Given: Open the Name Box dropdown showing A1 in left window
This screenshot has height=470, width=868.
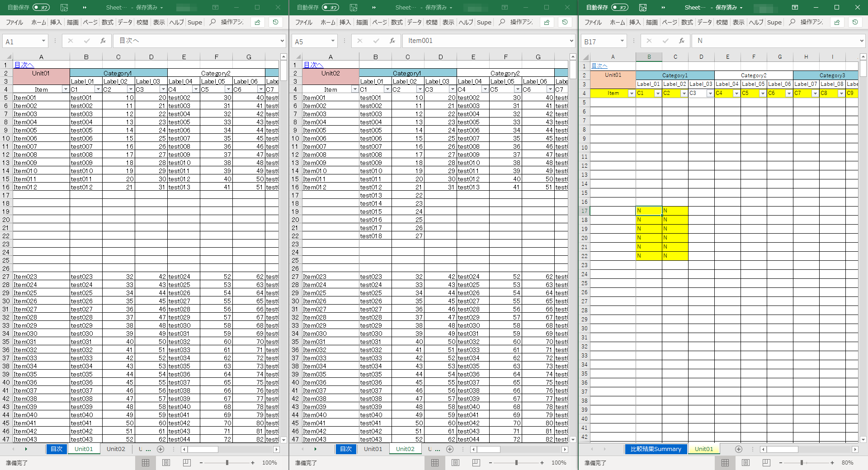Looking at the screenshot, I should point(43,41).
